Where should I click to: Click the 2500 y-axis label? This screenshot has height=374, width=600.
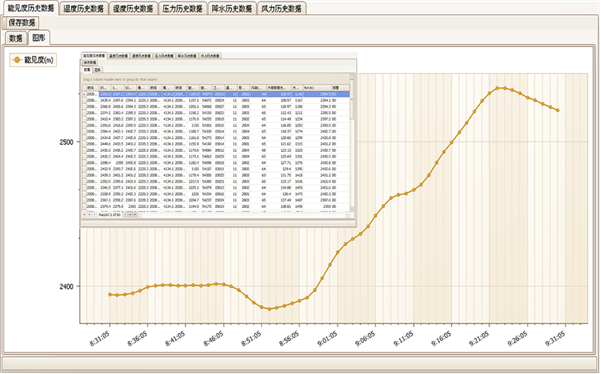pos(66,142)
